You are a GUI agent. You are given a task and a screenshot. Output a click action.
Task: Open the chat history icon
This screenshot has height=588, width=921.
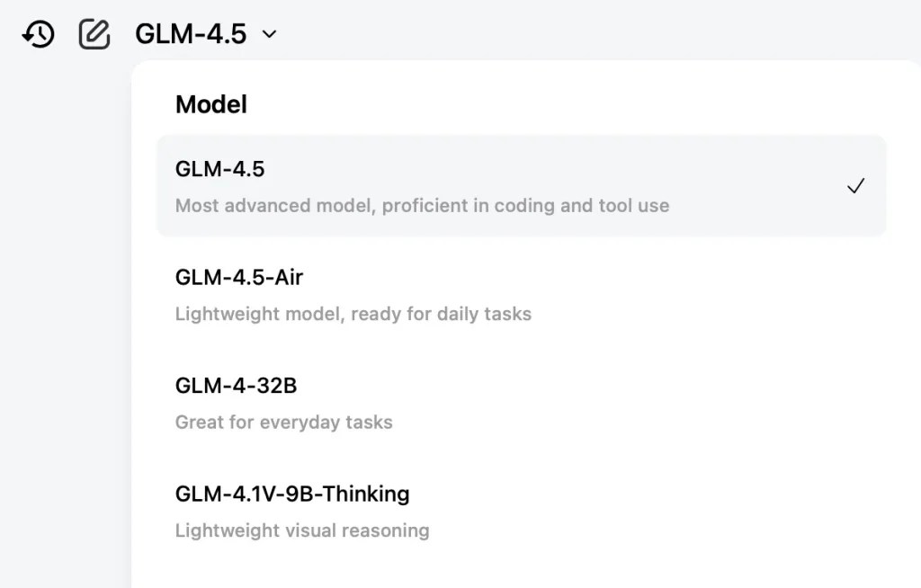pyautogui.click(x=38, y=34)
